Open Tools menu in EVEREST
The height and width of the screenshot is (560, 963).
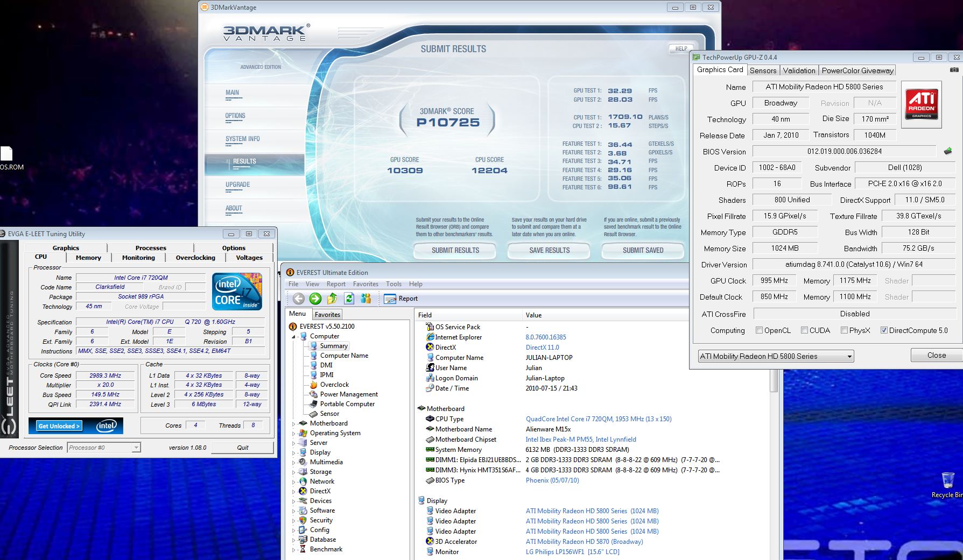pyautogui.click(x=393, y=284)
